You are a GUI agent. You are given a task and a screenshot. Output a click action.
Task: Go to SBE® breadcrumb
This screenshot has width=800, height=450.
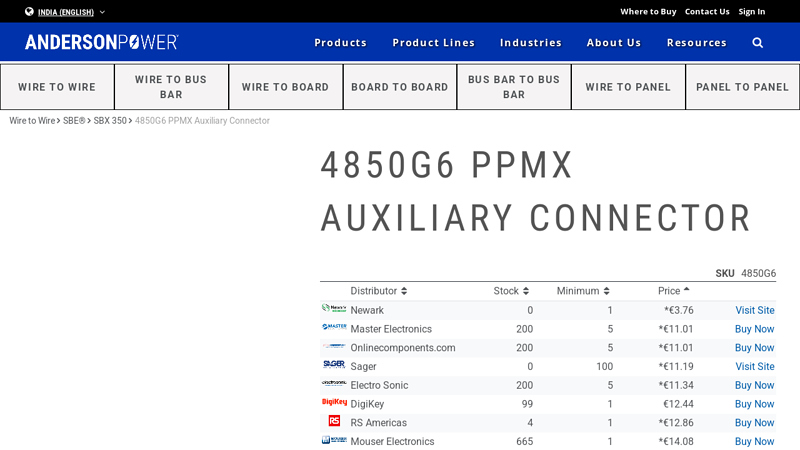[x=74, y=121]
